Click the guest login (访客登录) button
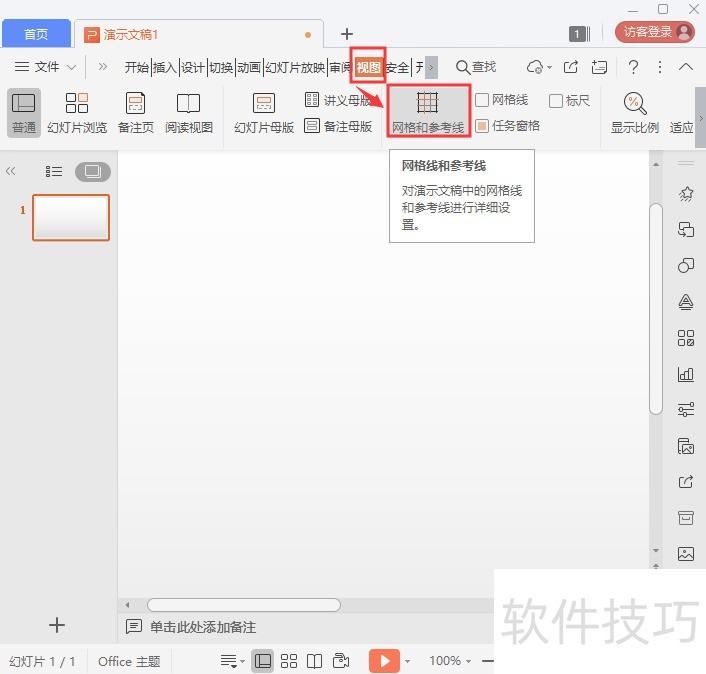706x674 pixels. [655, 32]
